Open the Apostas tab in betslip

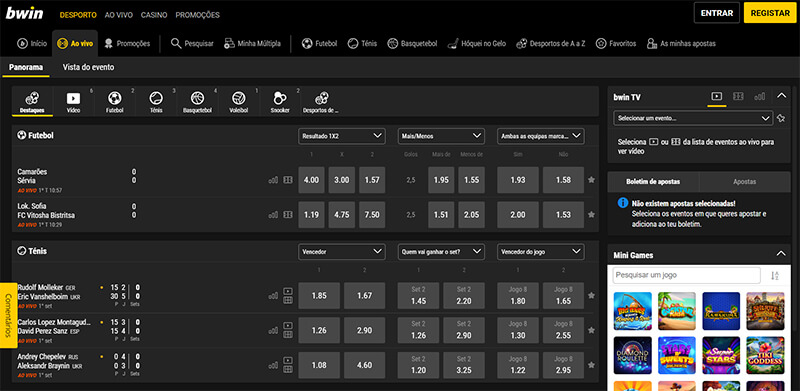(745, 182)
